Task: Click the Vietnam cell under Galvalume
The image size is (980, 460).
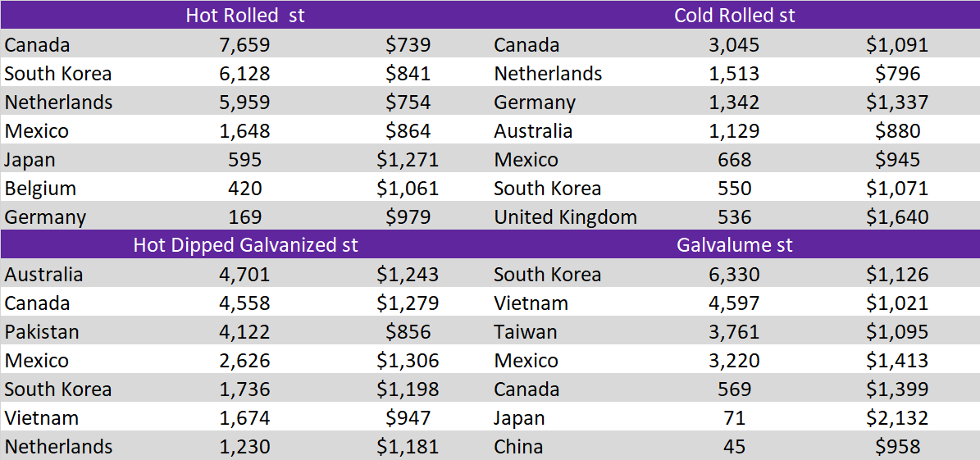Action: point(531,303)
